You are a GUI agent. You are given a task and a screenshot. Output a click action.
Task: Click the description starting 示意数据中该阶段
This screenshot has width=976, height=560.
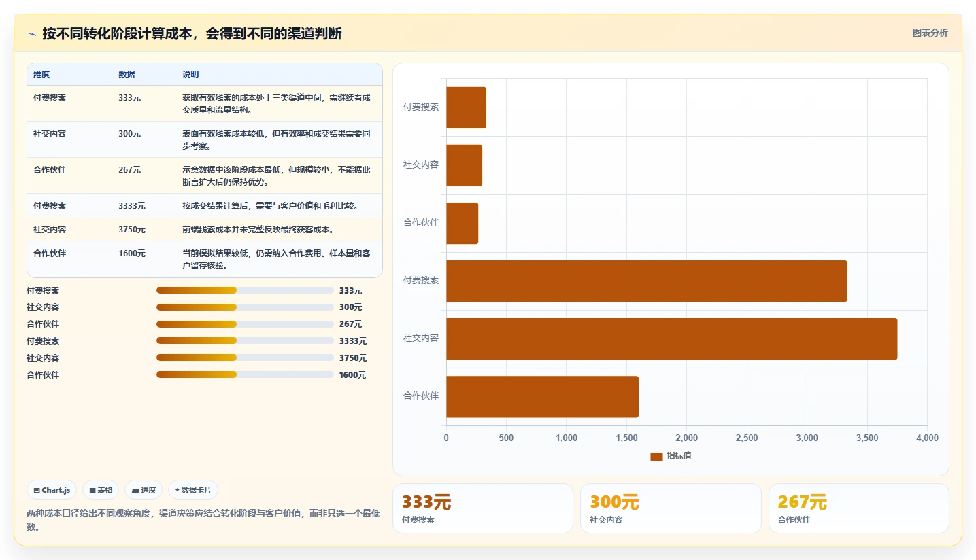[277, 175]
